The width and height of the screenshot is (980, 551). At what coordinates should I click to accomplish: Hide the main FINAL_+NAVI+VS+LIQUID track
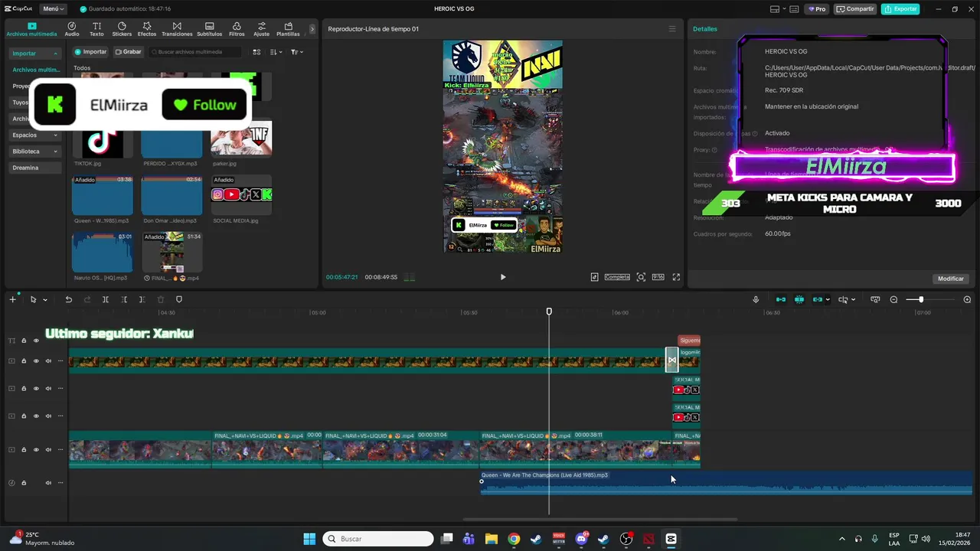click(36, 450)
